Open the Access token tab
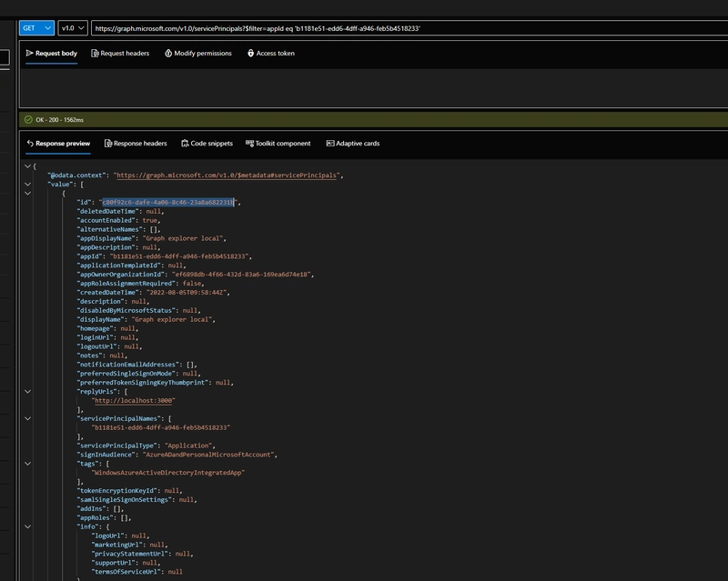 [271, 54]
